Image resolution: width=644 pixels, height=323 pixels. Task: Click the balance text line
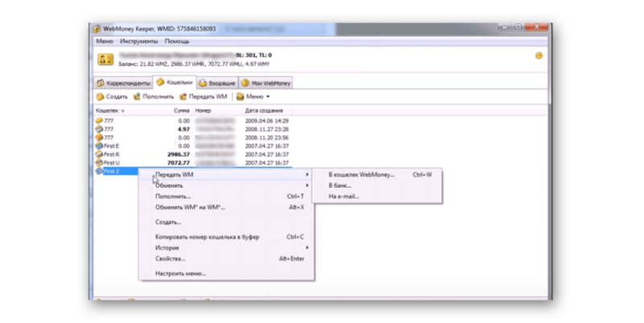194,64
